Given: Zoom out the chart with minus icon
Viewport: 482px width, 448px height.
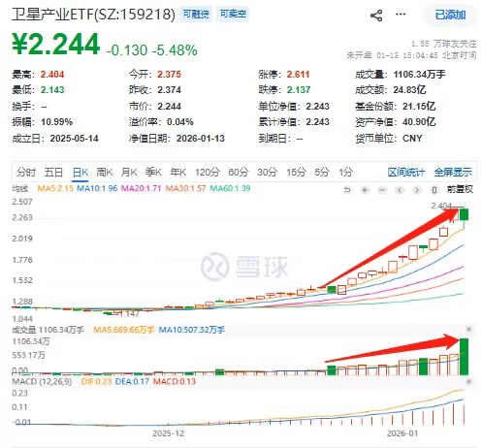Looking at the screenshot, I should (382, 190).
